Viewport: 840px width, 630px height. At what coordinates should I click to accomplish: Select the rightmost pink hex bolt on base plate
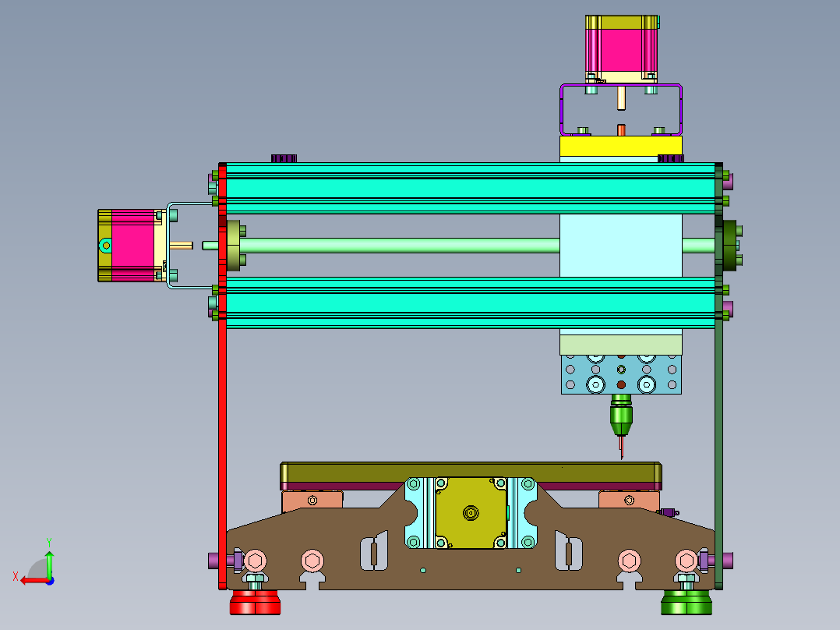click(686, 561)
